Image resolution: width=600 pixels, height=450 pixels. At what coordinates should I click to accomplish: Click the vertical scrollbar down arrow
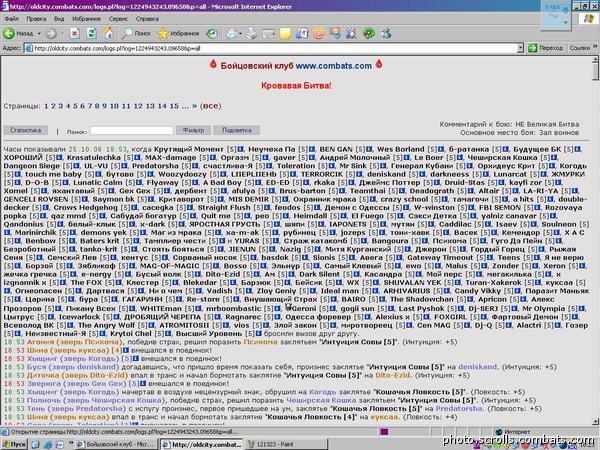(x=596, y=421)
